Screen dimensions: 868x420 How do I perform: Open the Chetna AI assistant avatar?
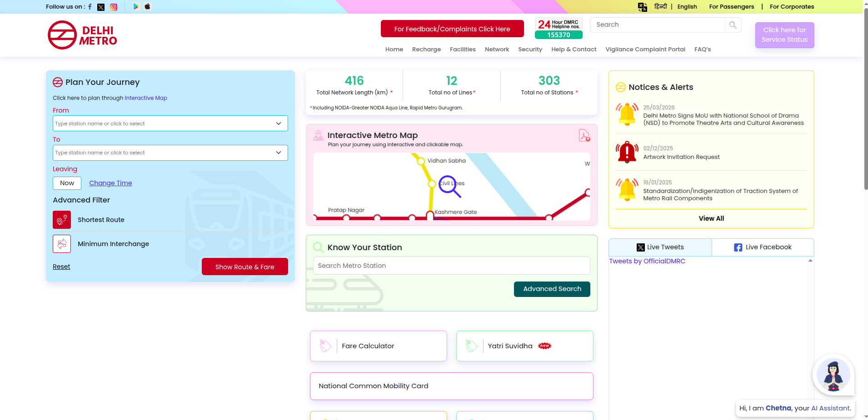pos(833,375)
